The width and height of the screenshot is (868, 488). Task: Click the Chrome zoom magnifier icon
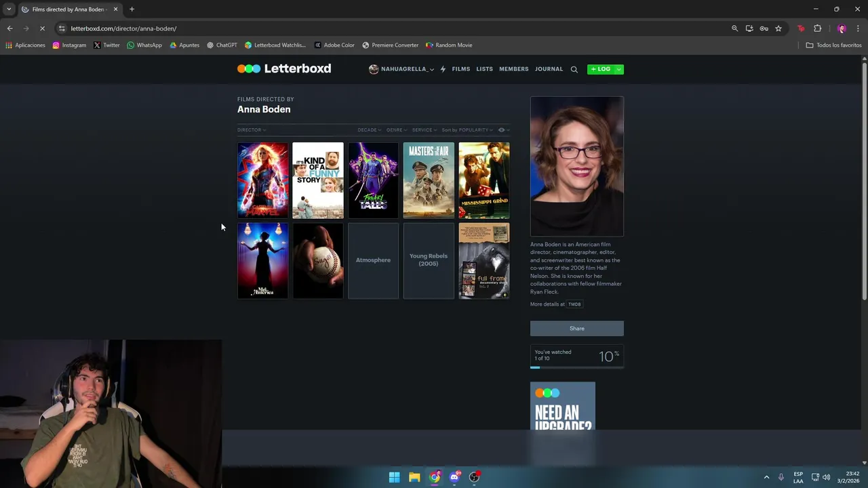734,28
